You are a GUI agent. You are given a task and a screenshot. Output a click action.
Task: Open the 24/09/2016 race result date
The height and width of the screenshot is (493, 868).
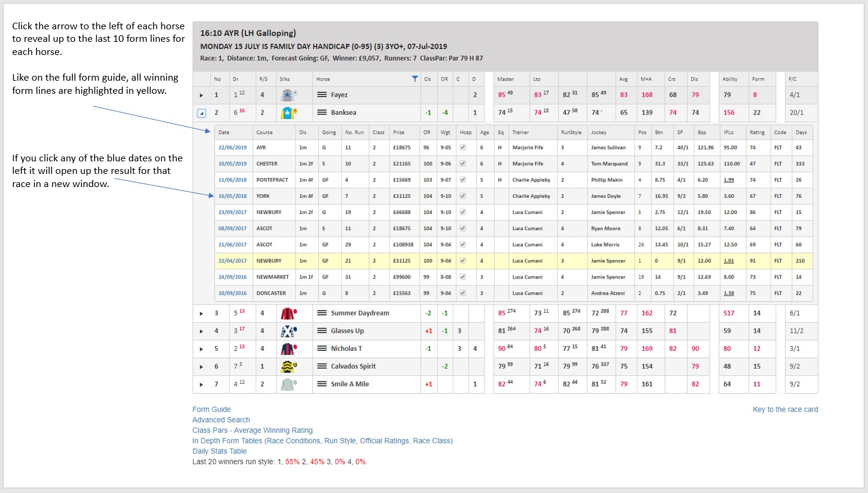point(232,277)
